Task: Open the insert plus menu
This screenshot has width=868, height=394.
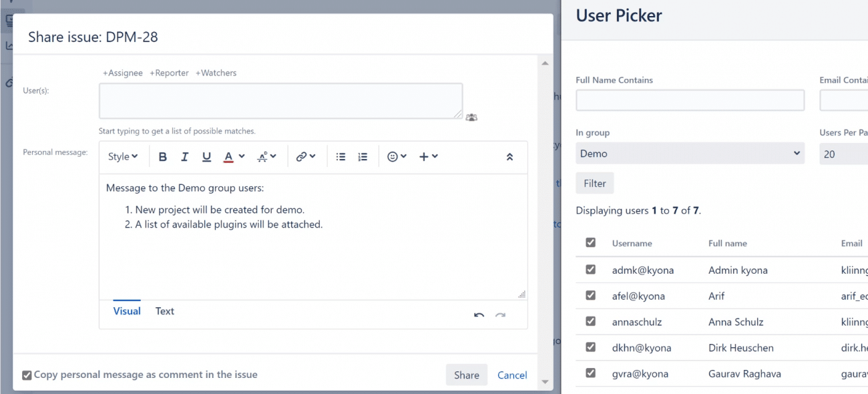Action: 428,157
